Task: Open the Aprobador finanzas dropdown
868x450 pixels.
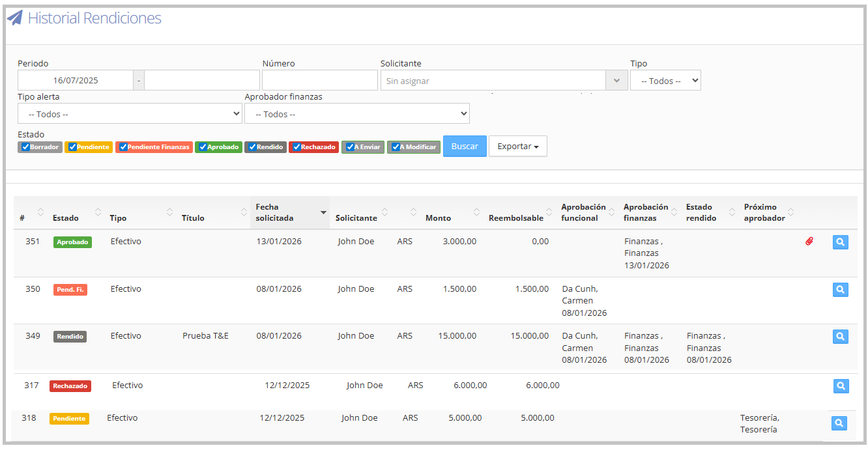Action: [356, 114]
